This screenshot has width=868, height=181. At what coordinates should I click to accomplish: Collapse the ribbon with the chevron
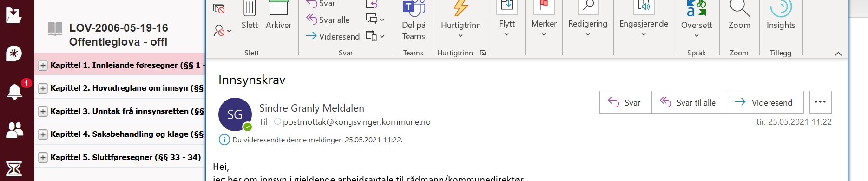coord(838,54)
